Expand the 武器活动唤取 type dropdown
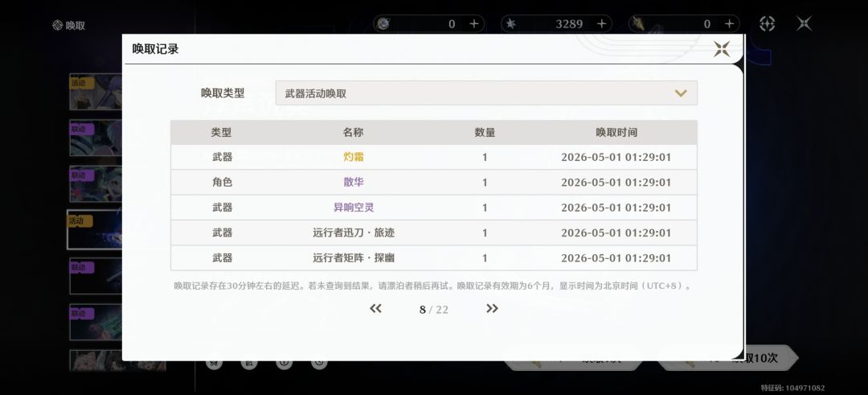Viewport: 868px width, 395px height. pos(486,93)
